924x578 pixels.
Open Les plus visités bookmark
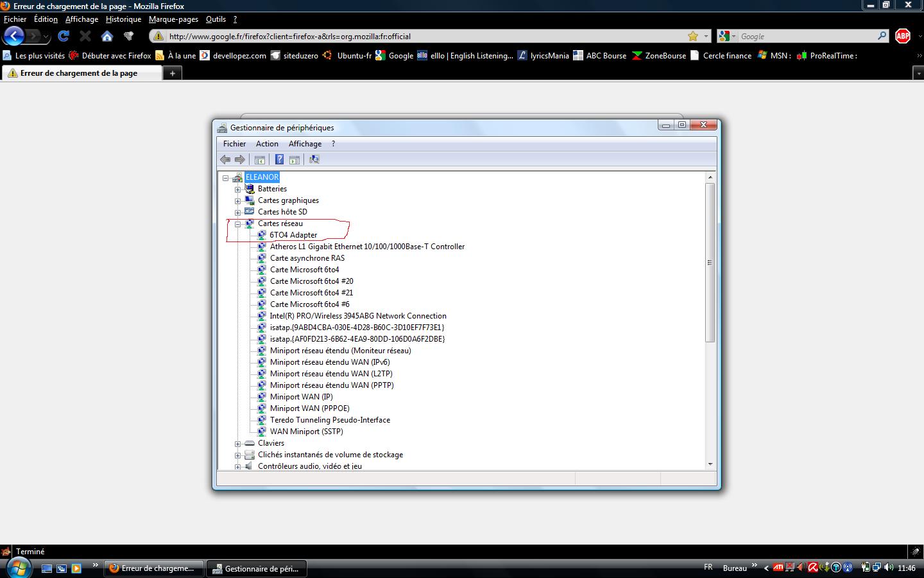click(x=34, y=56)
